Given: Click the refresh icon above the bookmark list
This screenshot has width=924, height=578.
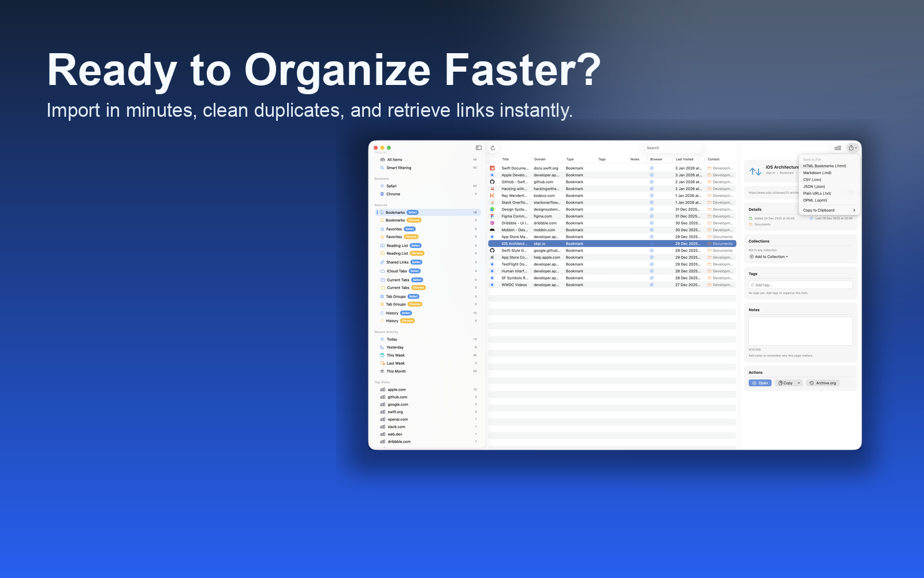Looking at the screenshot, I should 492,147.
